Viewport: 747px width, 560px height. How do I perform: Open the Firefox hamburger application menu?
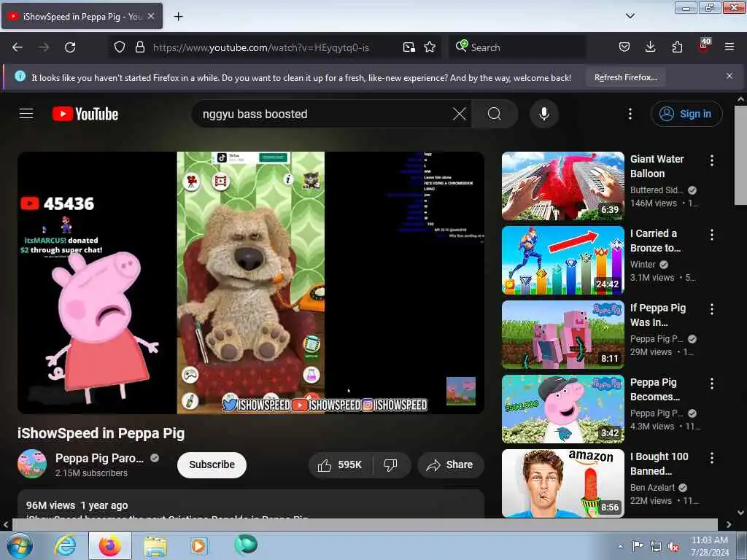click(x=729, y=47)
